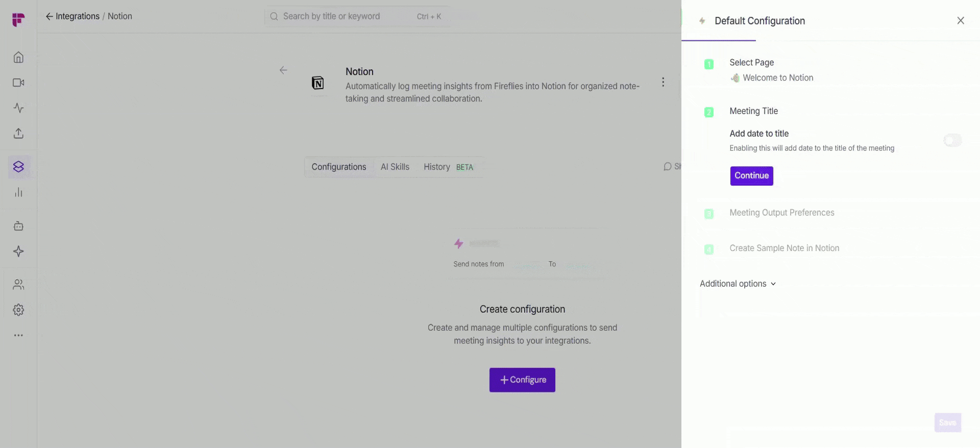Click the Create configuration heading
980x448 pixels.
tap(522, 309)
